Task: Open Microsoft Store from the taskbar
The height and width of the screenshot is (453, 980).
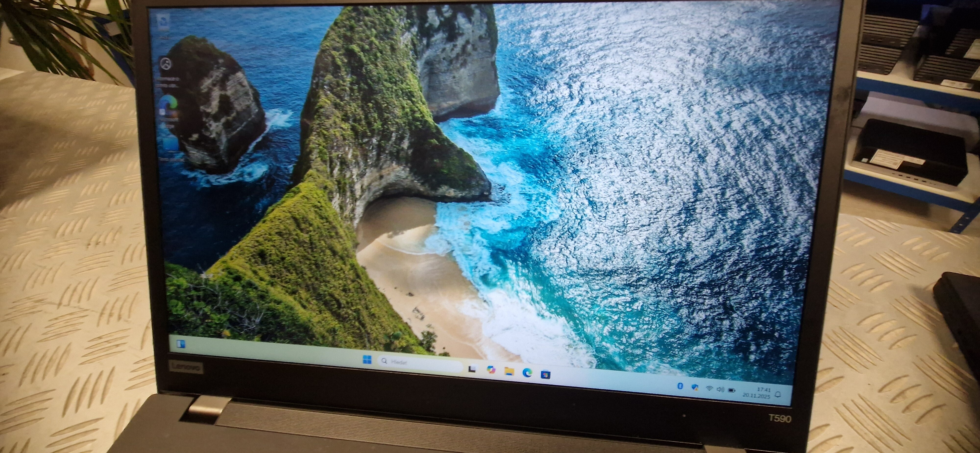Action: pos(546,375)
